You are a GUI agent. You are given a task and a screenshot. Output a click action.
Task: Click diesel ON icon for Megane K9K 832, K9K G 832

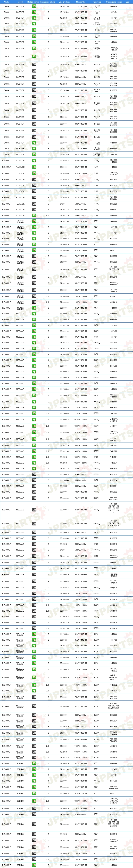tap(34, 498)
